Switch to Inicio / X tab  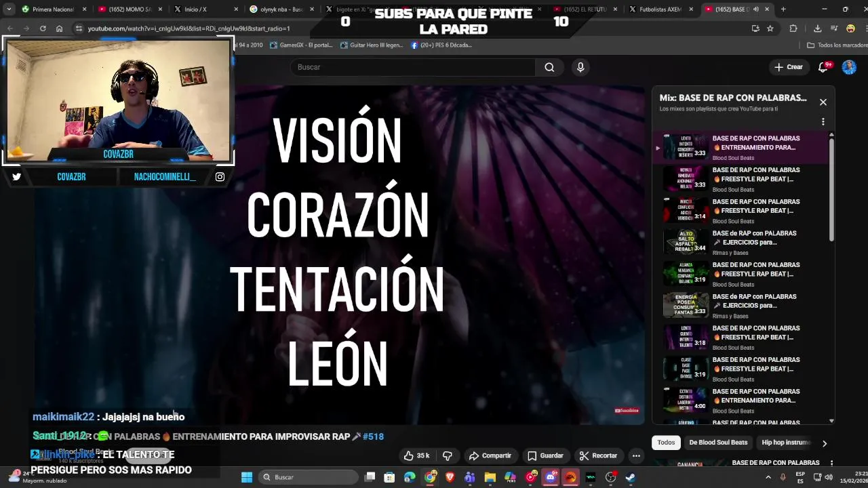coord(205,9)
